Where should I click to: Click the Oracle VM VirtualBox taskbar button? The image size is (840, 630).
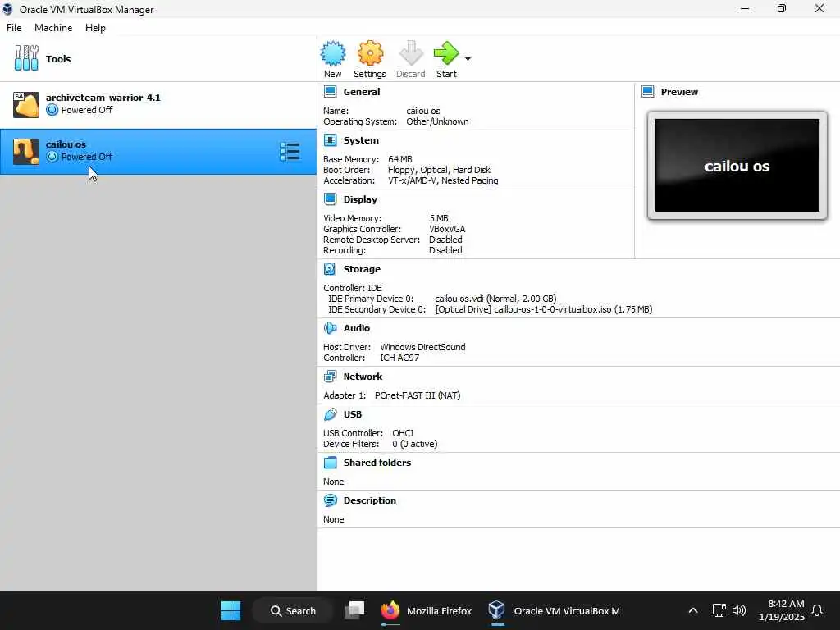[554, 610]
